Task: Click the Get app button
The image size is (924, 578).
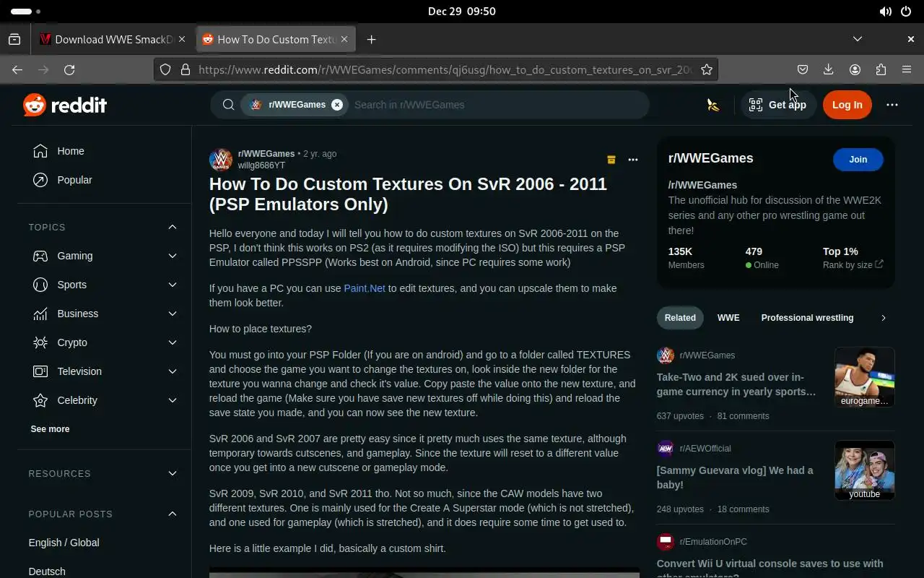Action: 778,105
